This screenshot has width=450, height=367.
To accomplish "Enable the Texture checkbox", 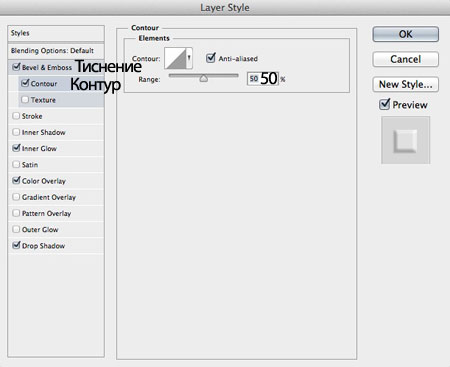I will click(x=25, y=99).
